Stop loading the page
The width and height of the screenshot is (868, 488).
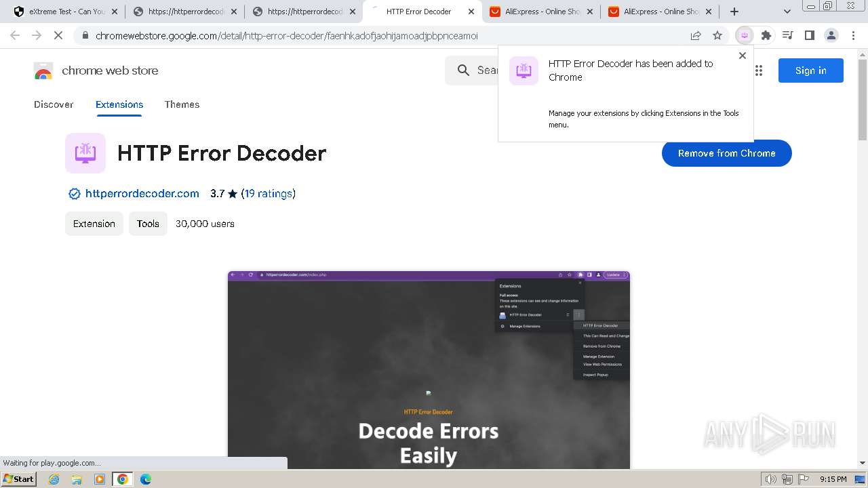(x=58, y=35)
